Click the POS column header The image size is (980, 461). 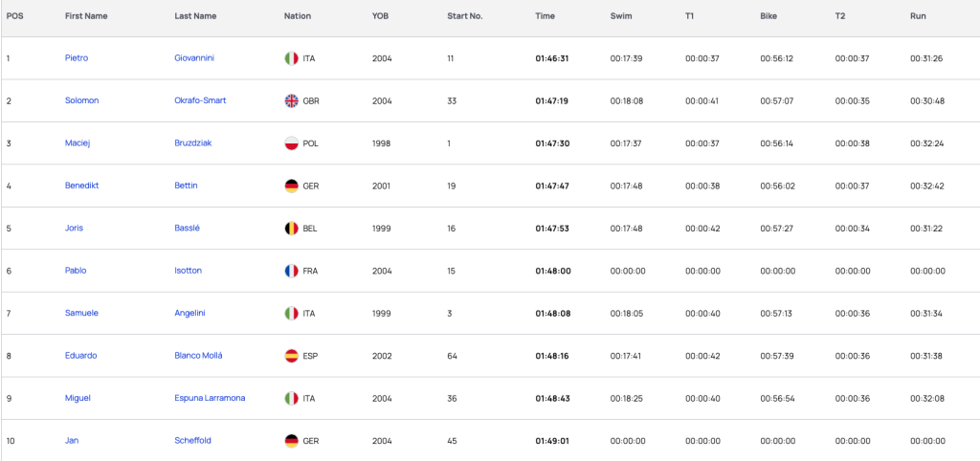pyautogui.click(x=14, y=16)
